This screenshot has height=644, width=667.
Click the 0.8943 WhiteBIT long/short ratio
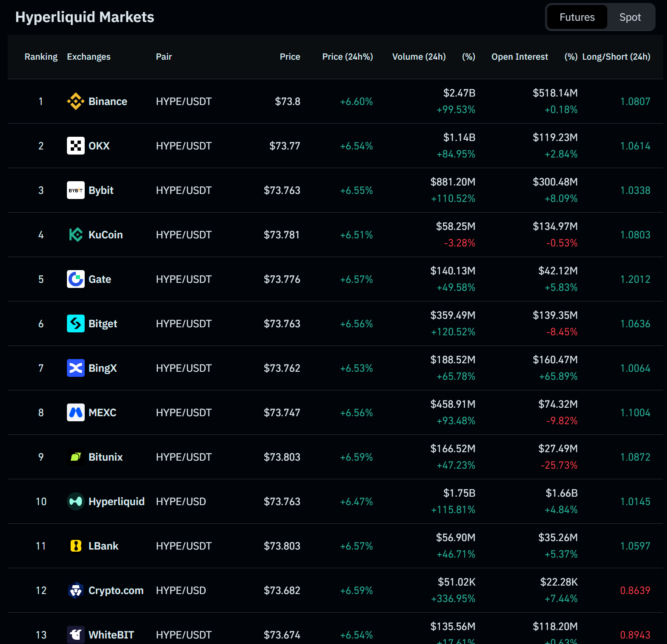(x=635, y=635)
